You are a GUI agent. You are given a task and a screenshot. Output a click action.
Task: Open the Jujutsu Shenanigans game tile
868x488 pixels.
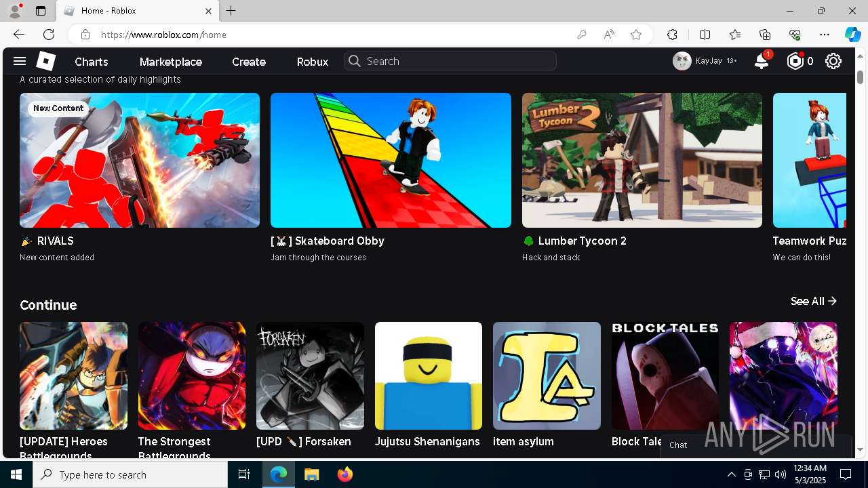click(429, 375)
